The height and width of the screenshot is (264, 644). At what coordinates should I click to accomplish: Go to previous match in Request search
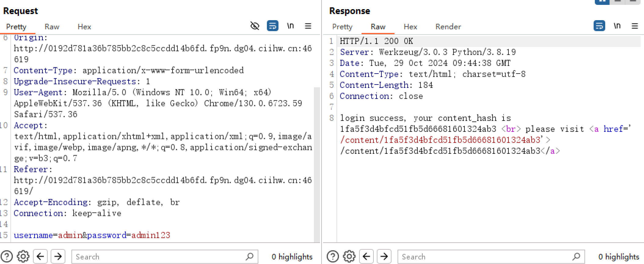pos(40,256)
